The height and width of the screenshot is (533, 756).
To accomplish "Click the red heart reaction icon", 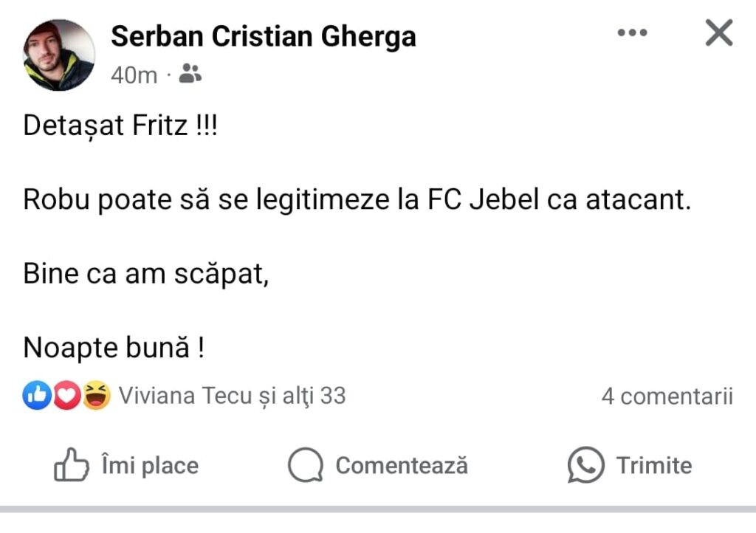I will [x=66, y=396].
